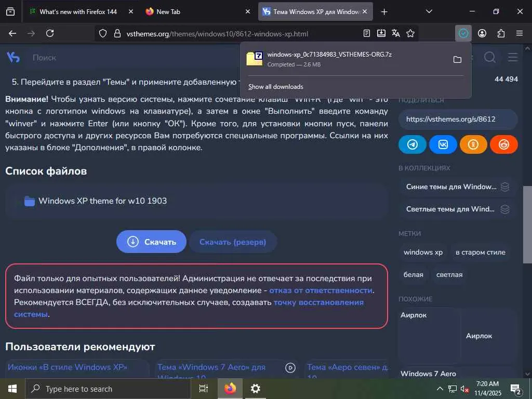Viewport: 532px width, 399px height.
Task: Open the отказ от ответственности link
Action: pos(321,290)
